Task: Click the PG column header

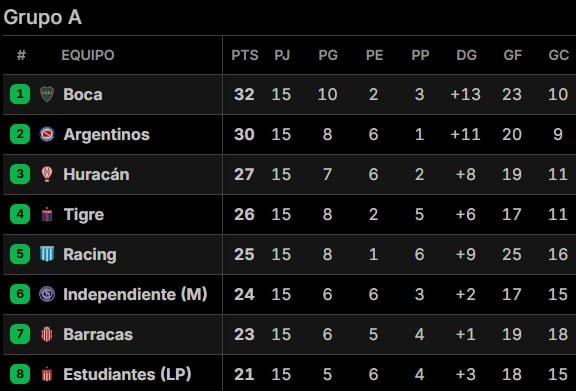Action: [x=328, y=55]
